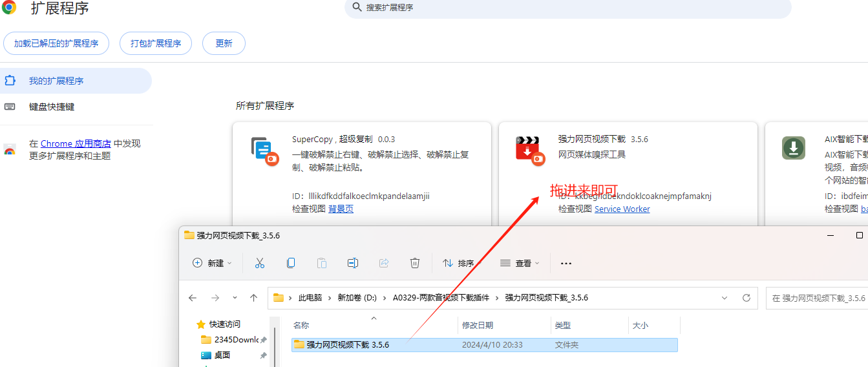Viewport: 868px width, 367px height.
Task: Click the Delete trash icon in Explorer
Action: [x=415, y=263]
